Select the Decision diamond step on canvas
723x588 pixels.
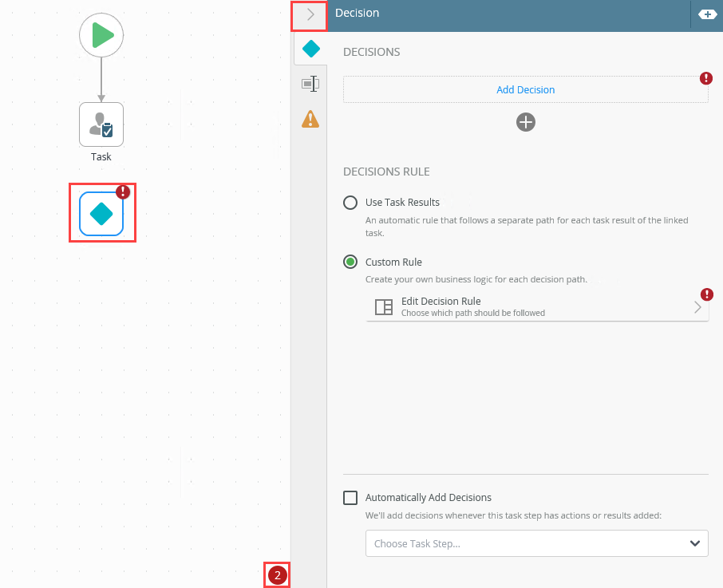pos(101,214)
